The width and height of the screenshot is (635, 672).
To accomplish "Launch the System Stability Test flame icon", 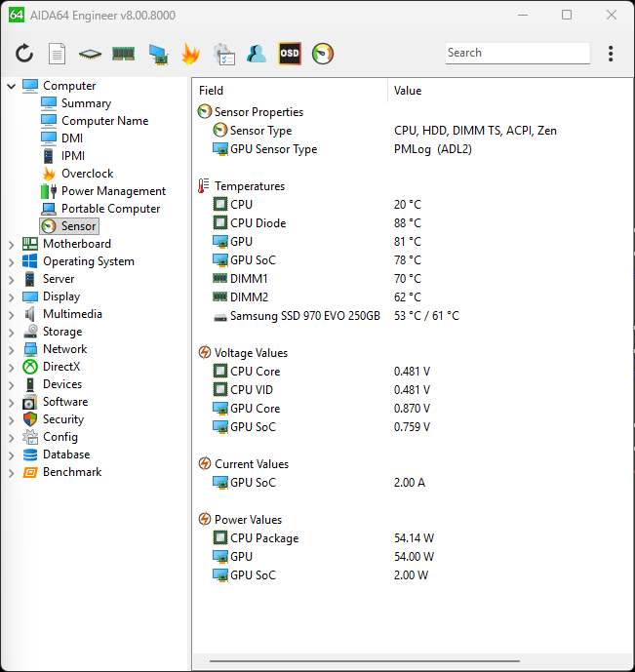I will click(x=190, y=54).
